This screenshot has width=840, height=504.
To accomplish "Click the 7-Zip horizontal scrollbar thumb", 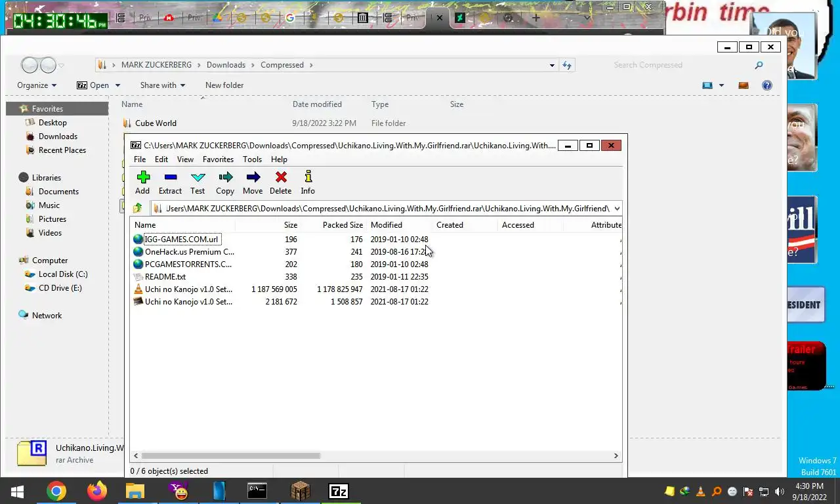I will [x=230, y=455].
